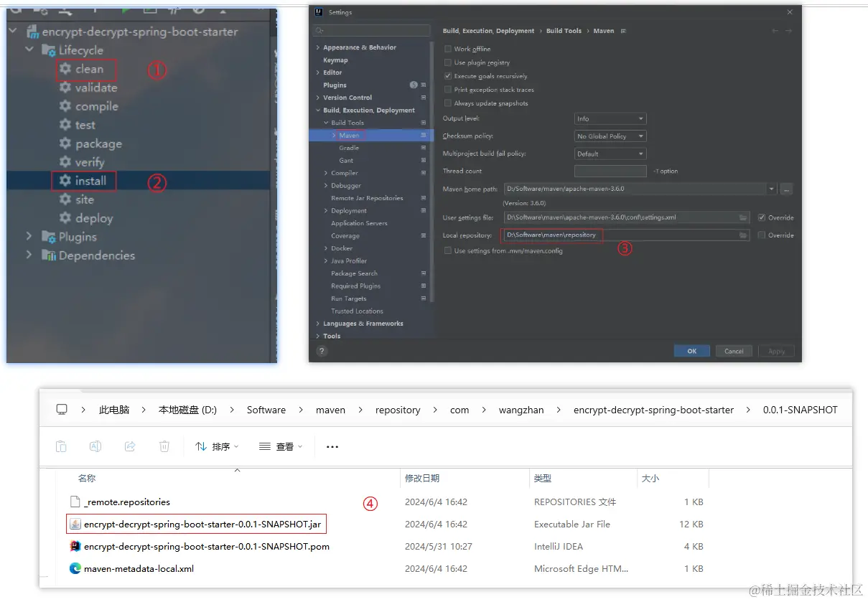
Task: Click the back arrow in Settings header
Action: coord(775,31)
